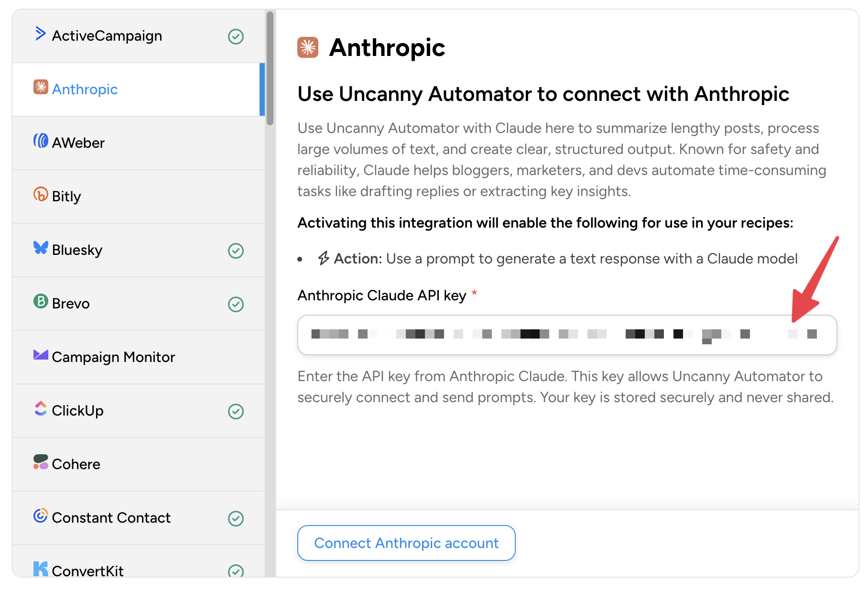Click the Connect Anthropic account button
Viewport: 868px width, 592px height.
click(x=406, y=543)
